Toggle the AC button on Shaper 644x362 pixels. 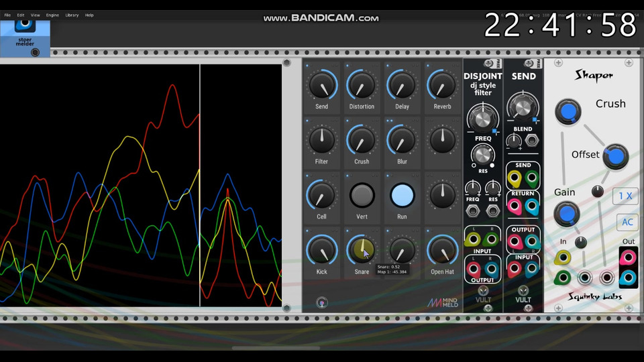[627, 222]
